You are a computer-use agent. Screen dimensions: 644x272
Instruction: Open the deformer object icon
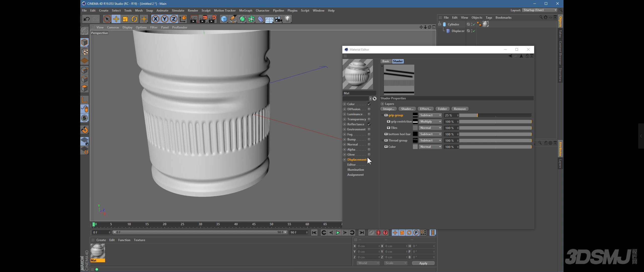point(260,19)
